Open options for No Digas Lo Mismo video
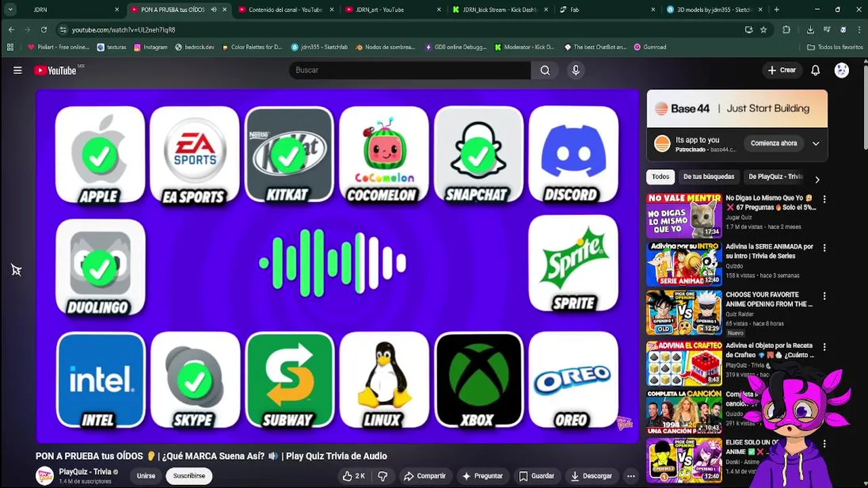Image resolution: width=868 pixels, height=488 pixels. point(825,199)
